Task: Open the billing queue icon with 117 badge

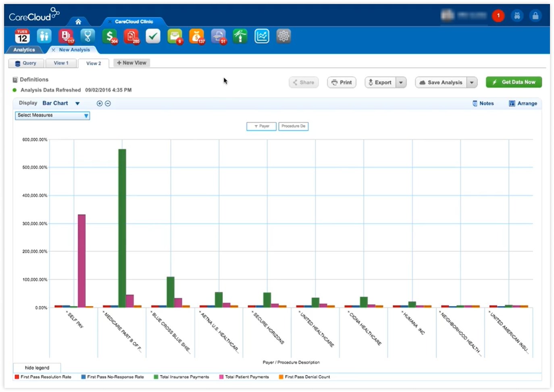Action: click(66, 36)
